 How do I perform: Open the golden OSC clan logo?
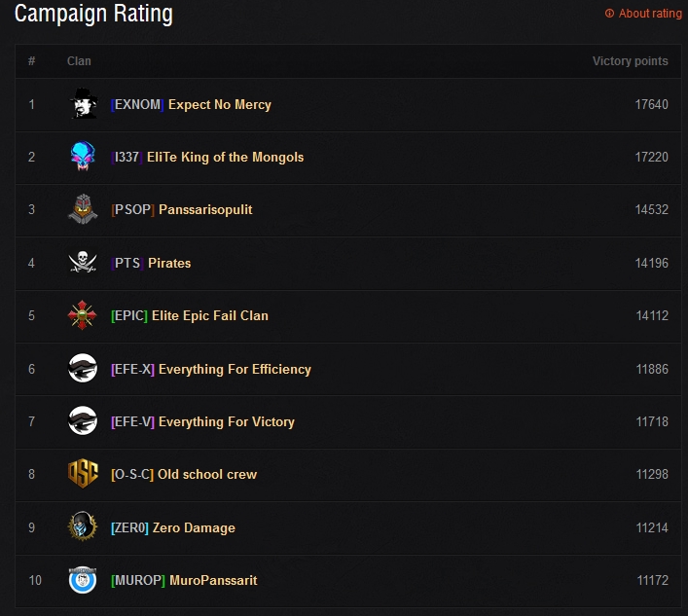click(83, 473)
